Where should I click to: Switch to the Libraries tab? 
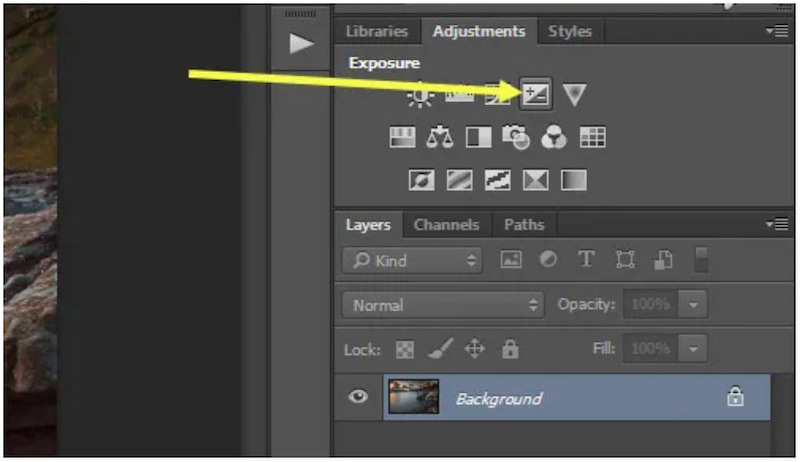[x=377, y=32]
